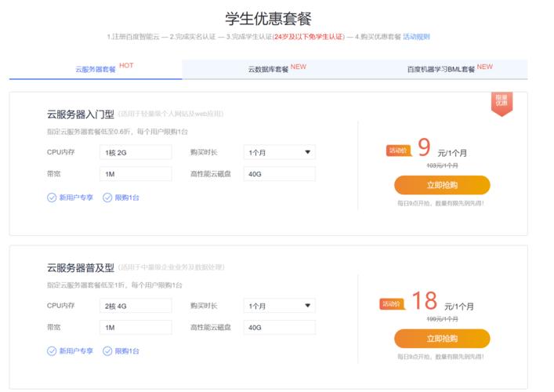Click 限购1台 check icon in 入门型 card

pos(107,198)
